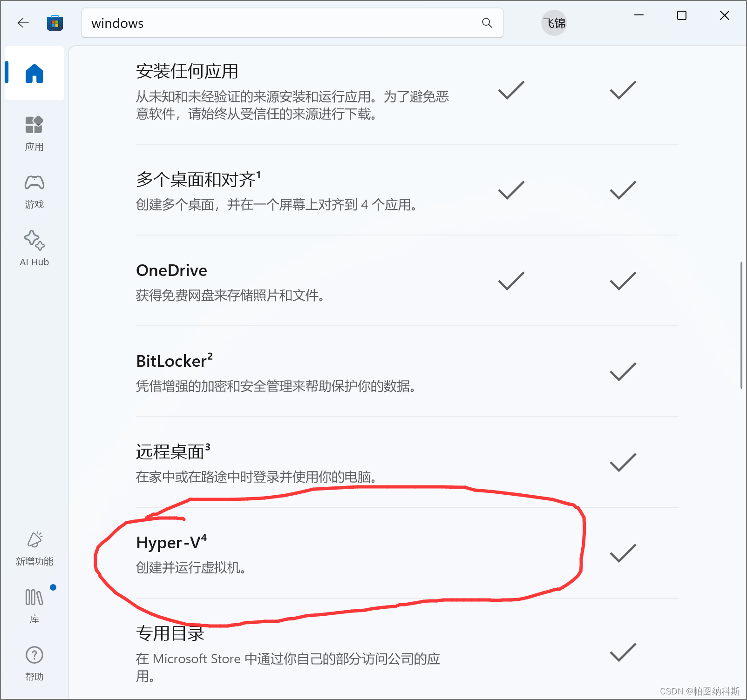Click the vertical scrollbar thumb
This screenshot has height=700, width=747.
(741, 325)
